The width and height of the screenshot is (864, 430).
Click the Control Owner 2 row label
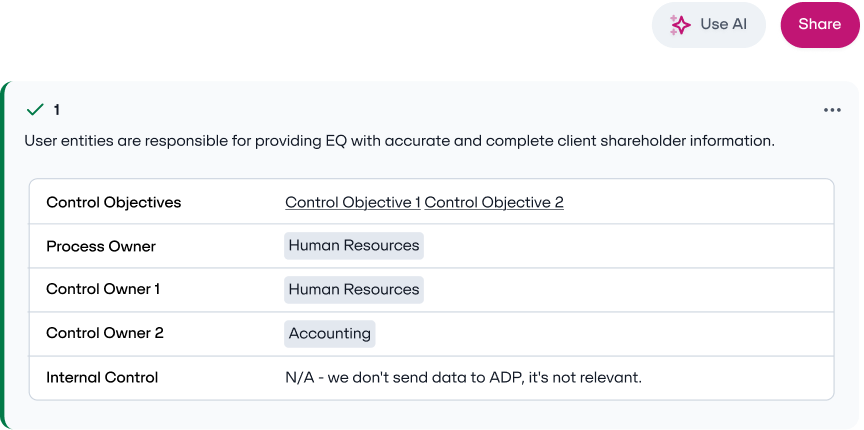point(105,334)
